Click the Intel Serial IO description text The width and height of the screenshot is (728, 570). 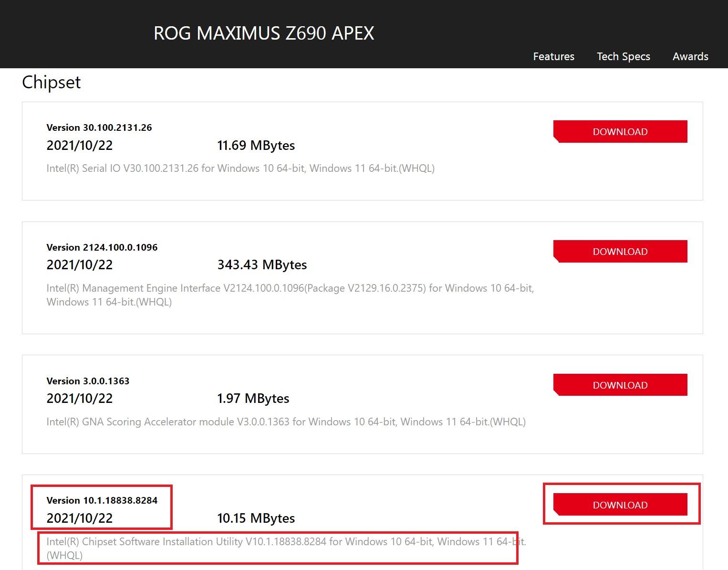point(240,169)
